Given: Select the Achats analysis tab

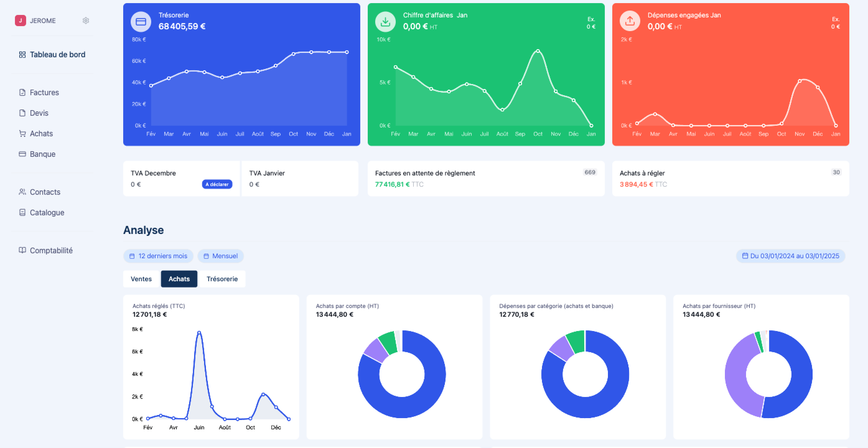Looking at the screenshot, I should 179,279.
